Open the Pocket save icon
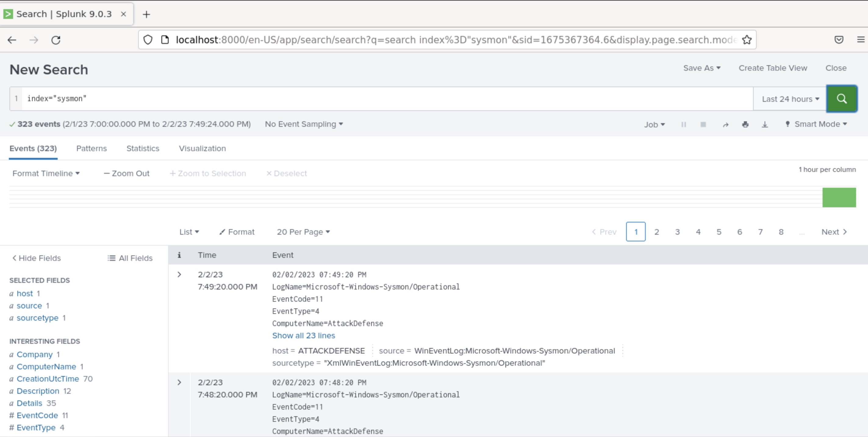 point(839,40)
